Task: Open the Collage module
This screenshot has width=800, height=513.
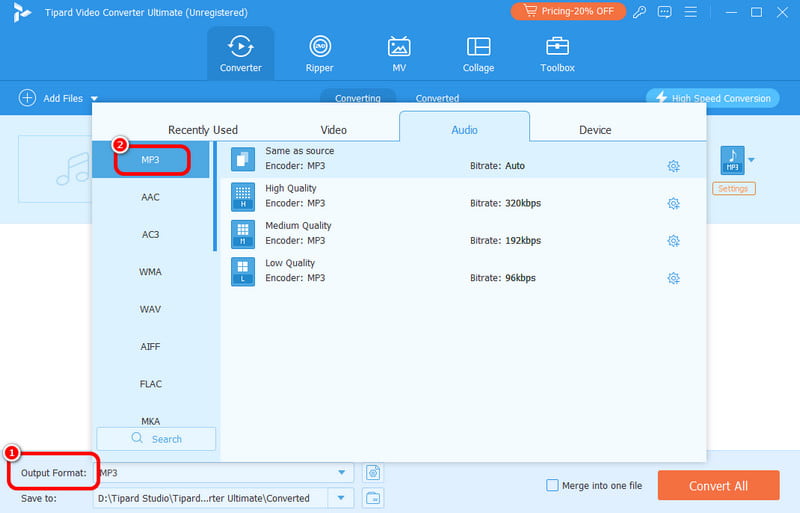Action: (x=478, y=54)
